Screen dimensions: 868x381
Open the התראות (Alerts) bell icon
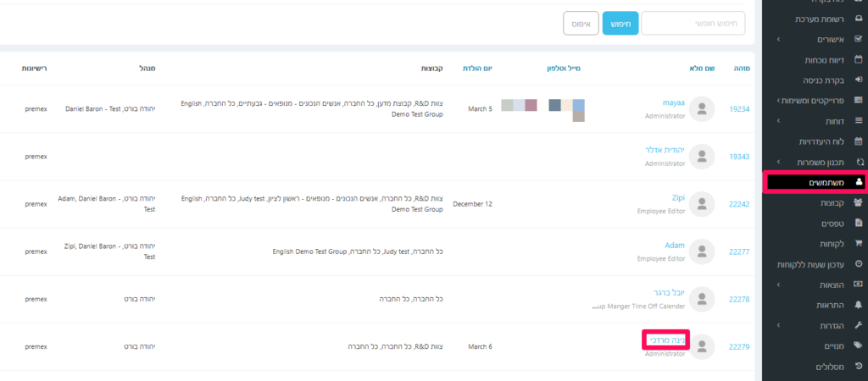coord(858,305)
